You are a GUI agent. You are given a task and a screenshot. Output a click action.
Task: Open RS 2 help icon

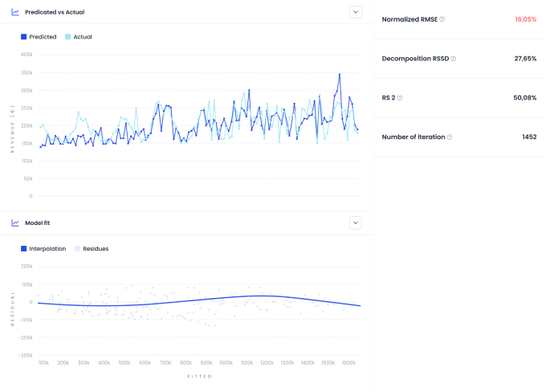tap(400, 98)
